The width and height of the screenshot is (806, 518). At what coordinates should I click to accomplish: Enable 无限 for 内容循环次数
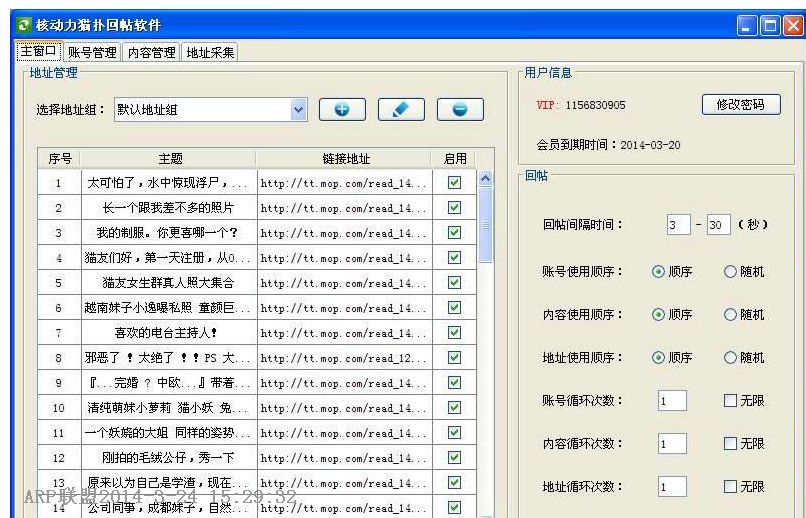click(730, 443)
